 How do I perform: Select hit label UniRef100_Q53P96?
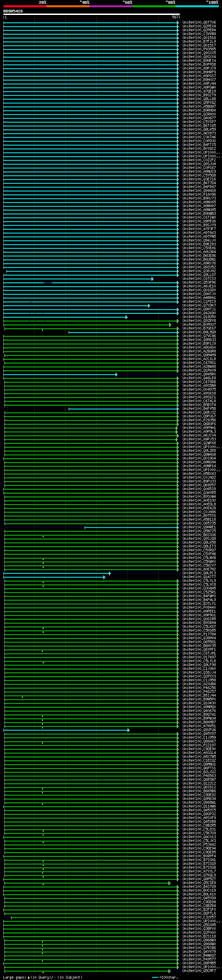(x=199, y=283)
